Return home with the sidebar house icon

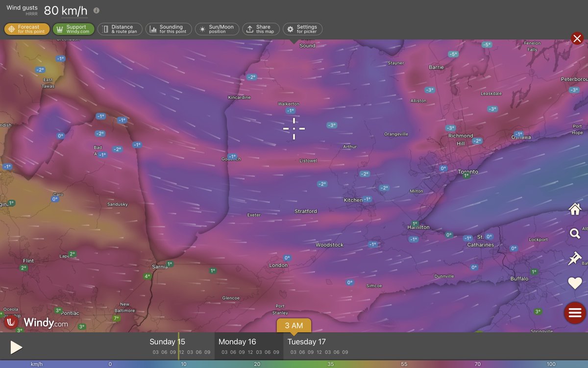coord(575,209)
